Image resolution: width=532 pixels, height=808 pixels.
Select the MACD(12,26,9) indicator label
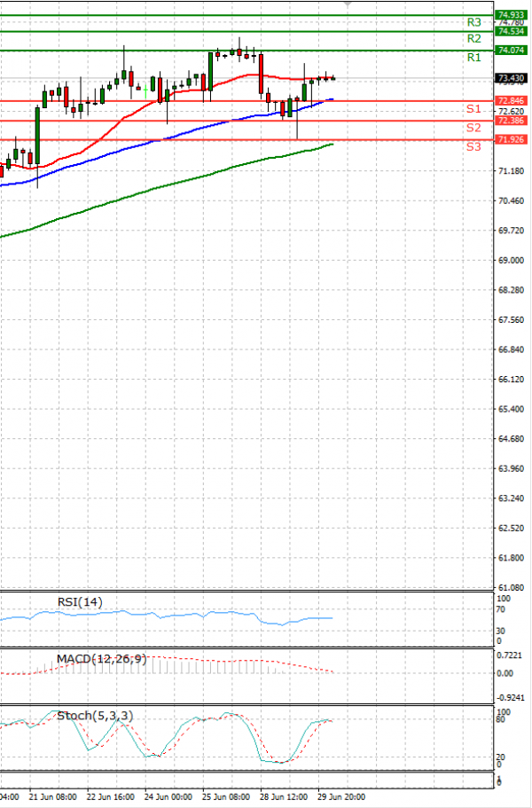pyautogui.click(x=101, y=659)
